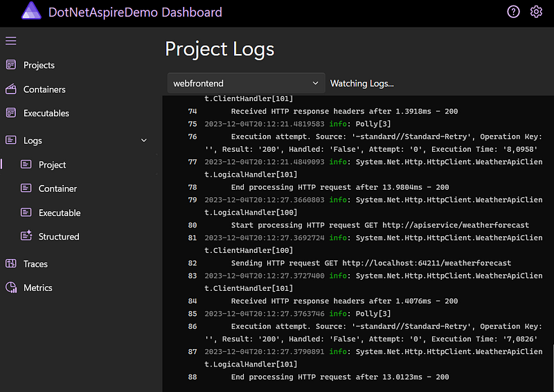Open Project logs sub-item
The image size is (554, 392).
[x=53, y=165]
